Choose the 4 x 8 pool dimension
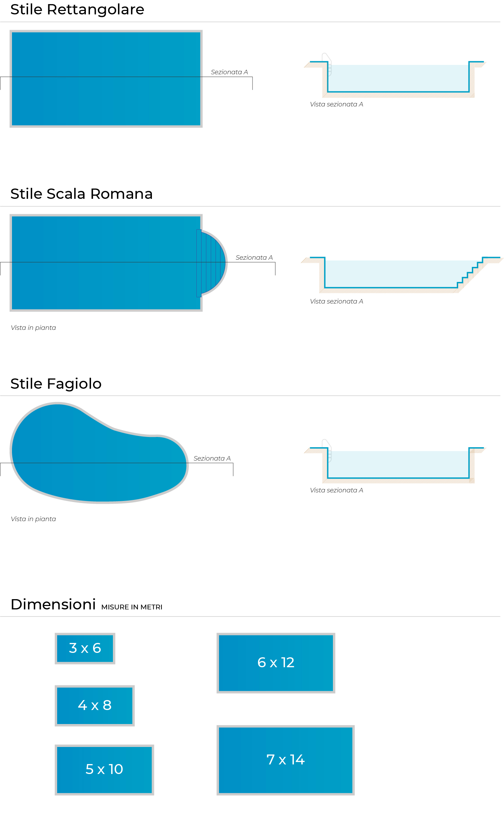504x813 pixels. coord(95,706)
